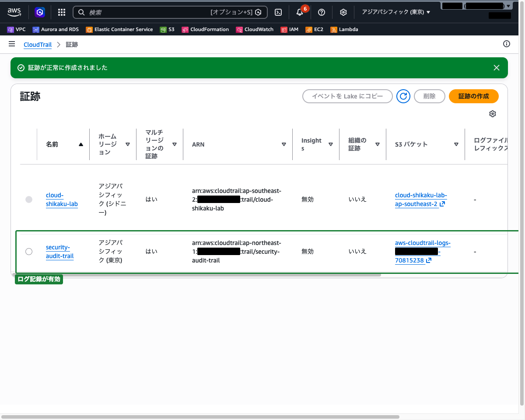Screen dimensions: 525x420
Task: Refresh the trails list
Action: pos(403,96)
